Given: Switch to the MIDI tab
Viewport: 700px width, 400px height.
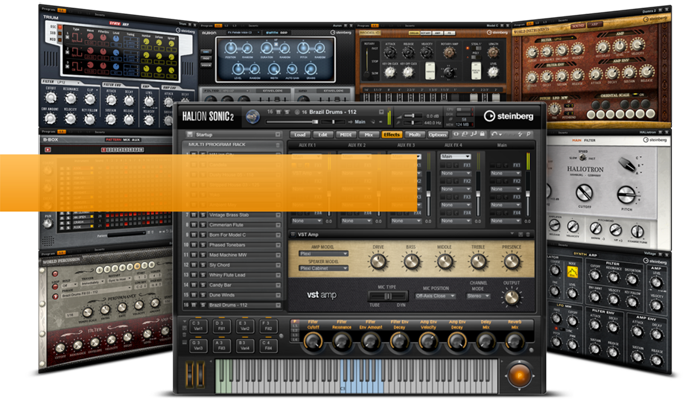Looking at the screenshot, I should click(346, 134).
